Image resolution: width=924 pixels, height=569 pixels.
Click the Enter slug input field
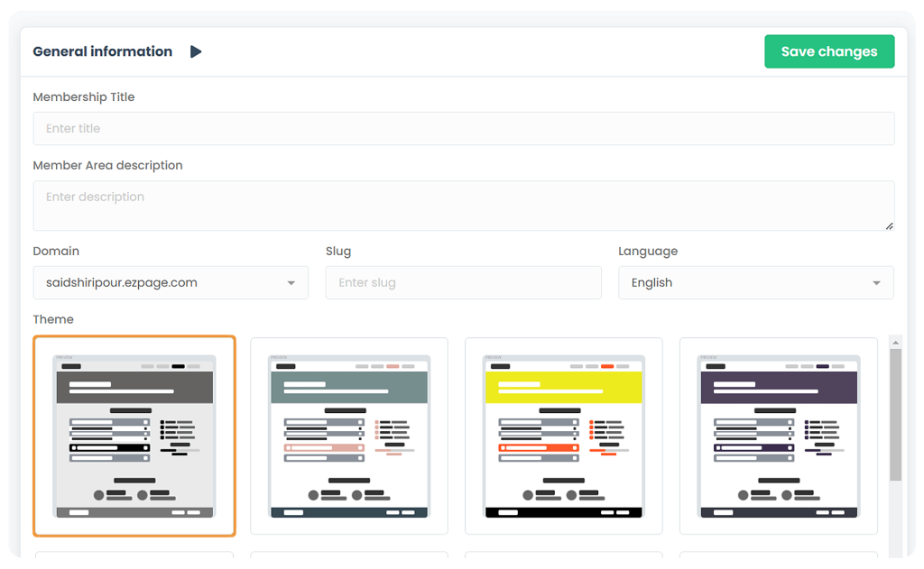click(463, 283)
